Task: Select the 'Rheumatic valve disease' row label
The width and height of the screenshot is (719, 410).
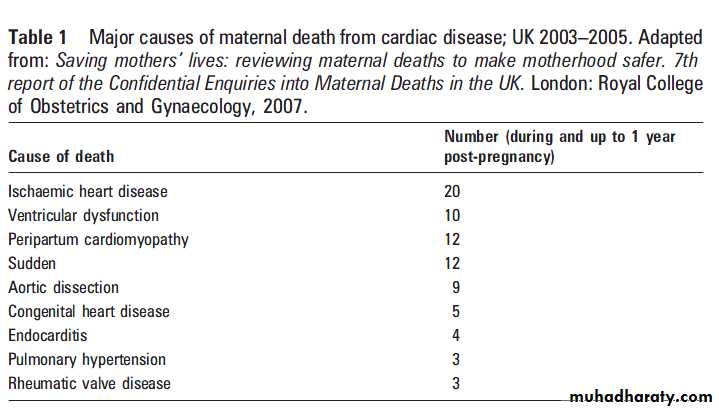Action: (x=89, y=383)
